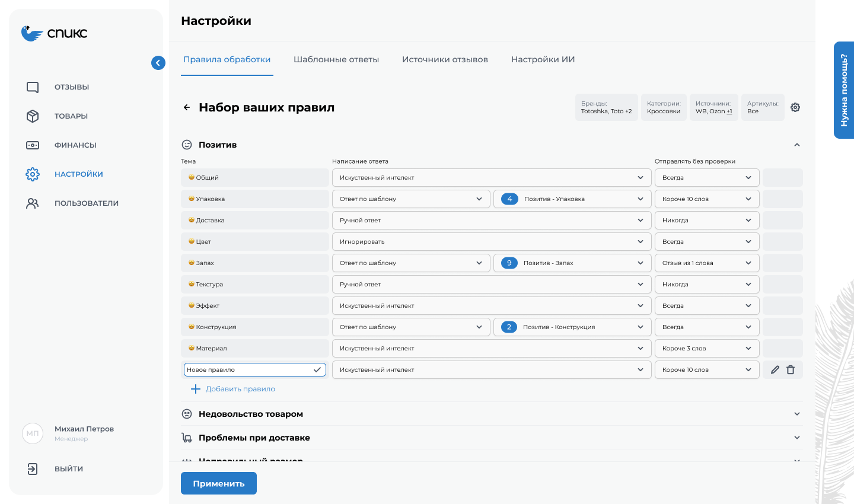Image resolution: width=854 pixels, height=504 pixels.
Task: Open the Никогда dropdown for Доставка row
Action: click(x=707, y=220)
